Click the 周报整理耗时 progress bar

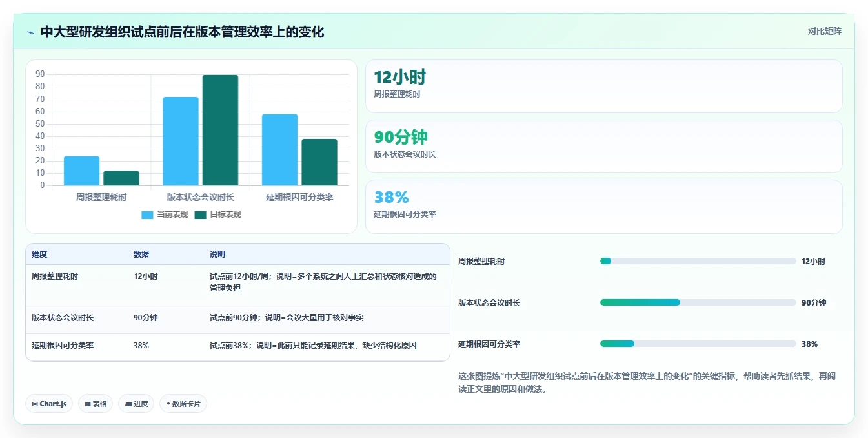[x=698, y=261]
